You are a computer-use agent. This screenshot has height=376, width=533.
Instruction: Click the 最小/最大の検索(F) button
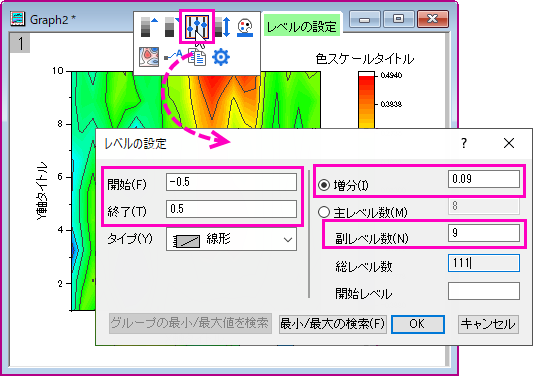click(x=332, y=324)
